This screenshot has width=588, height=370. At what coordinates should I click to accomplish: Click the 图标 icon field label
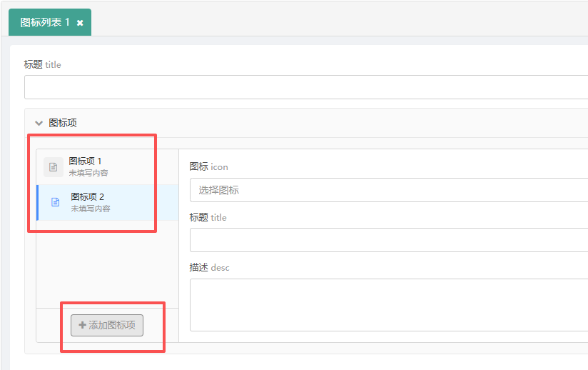[x=208, y=166]
